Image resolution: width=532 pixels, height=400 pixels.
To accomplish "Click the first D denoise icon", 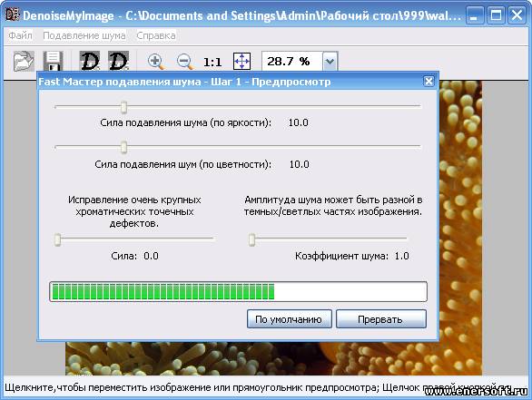I will click(x=90, y=61).
